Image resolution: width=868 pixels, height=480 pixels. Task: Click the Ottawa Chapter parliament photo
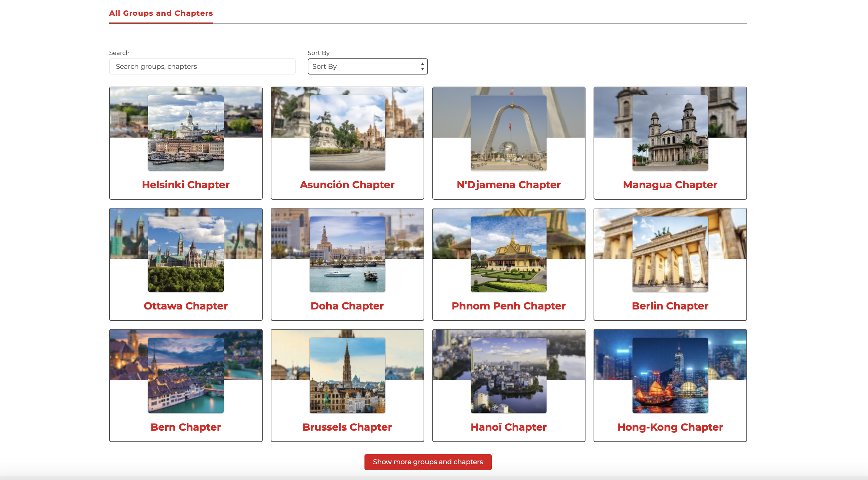coord(186,254)
